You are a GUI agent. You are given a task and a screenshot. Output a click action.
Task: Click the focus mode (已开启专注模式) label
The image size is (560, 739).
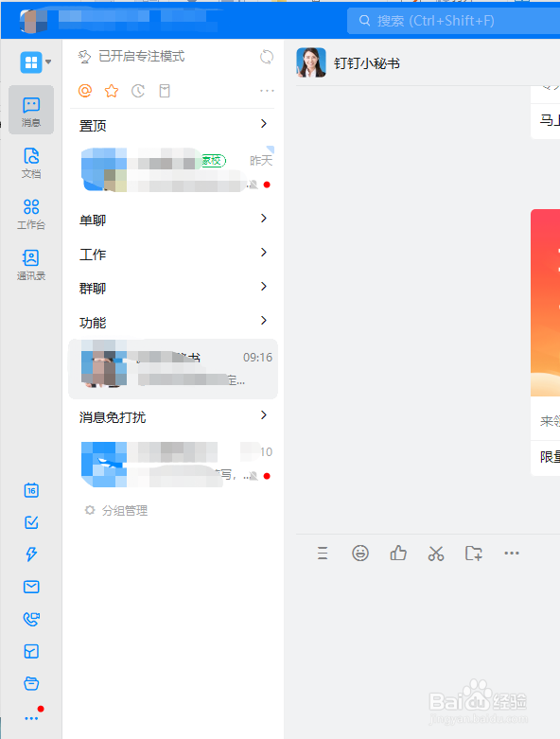pyautogui.click(x=141, y=57)
